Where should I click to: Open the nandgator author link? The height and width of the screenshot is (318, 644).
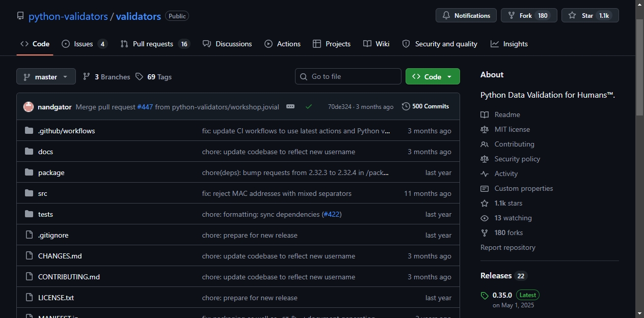point(55,107)
